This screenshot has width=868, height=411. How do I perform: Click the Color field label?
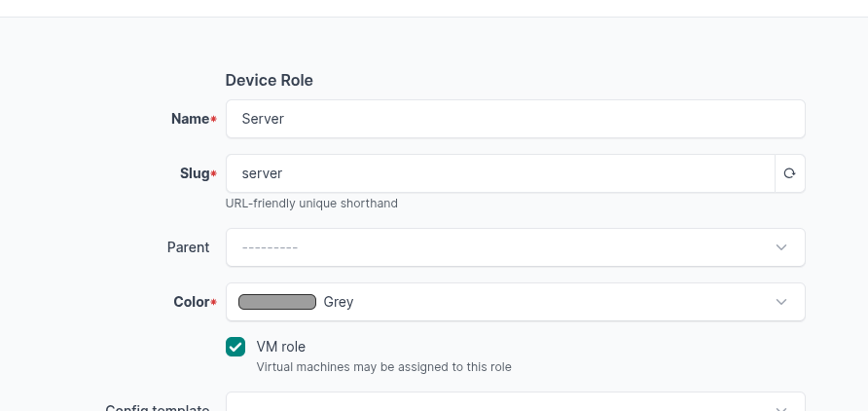pos(191,302)
